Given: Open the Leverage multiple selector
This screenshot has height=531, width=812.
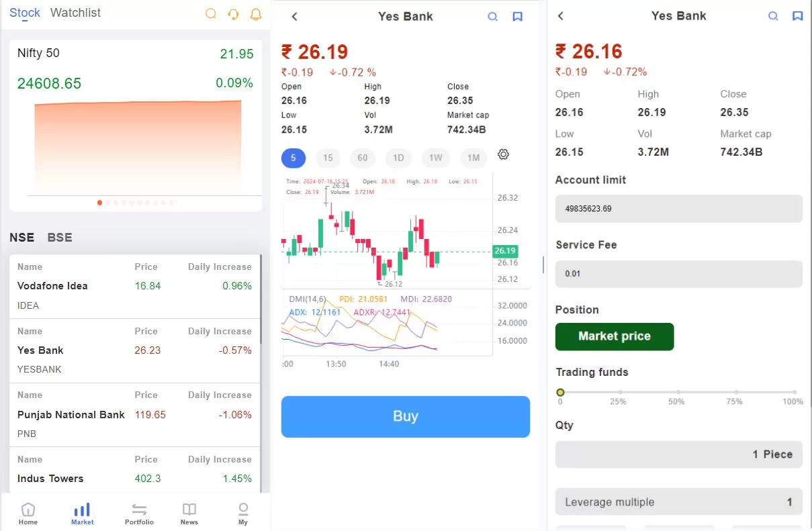Looking at the screenshot, I should tap(679, 501).
